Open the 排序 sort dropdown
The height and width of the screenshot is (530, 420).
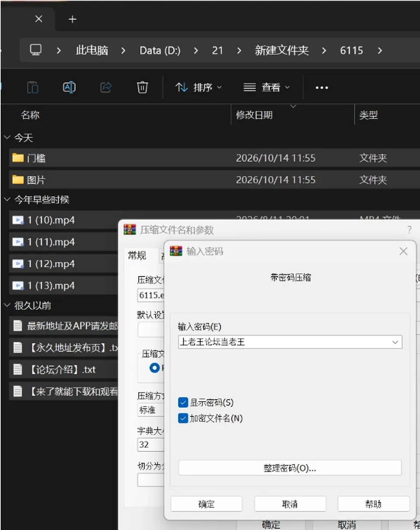tap(199, 88)
